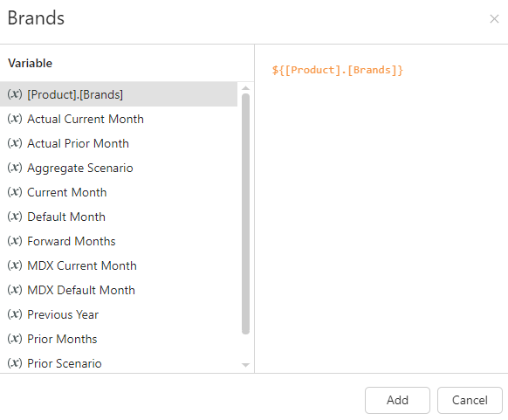Click the (x) icon beside MDX Default Month
The image size is (508, 420).
tap(15, 290)
